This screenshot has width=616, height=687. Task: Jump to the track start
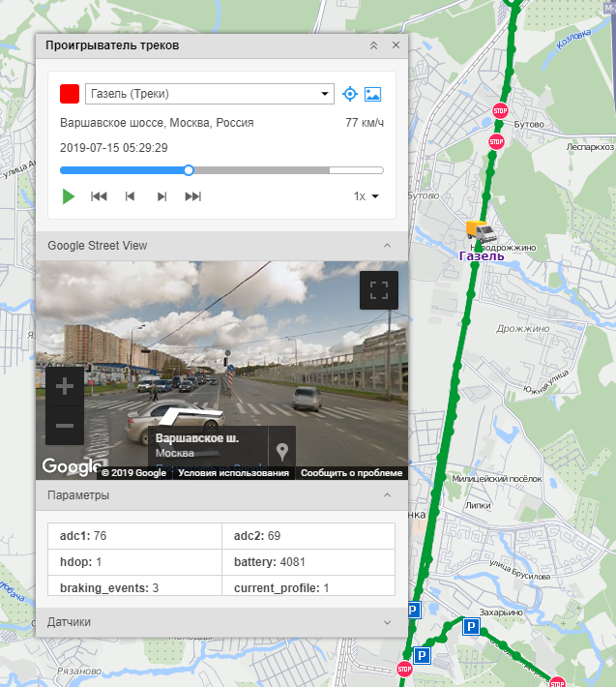(99, 196)
